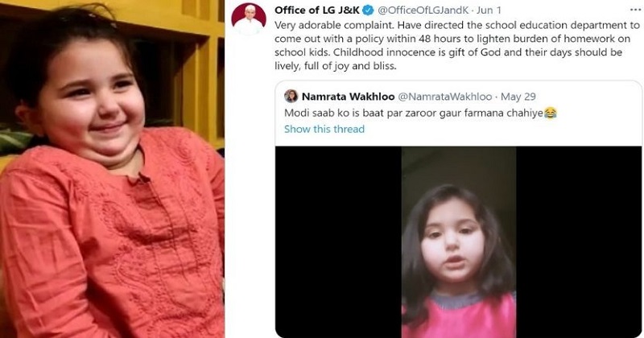This screenshot has height=338, width=644.
Task: Click the 'Very adorable complaint' opening line
Action: [x=456, y=25]
